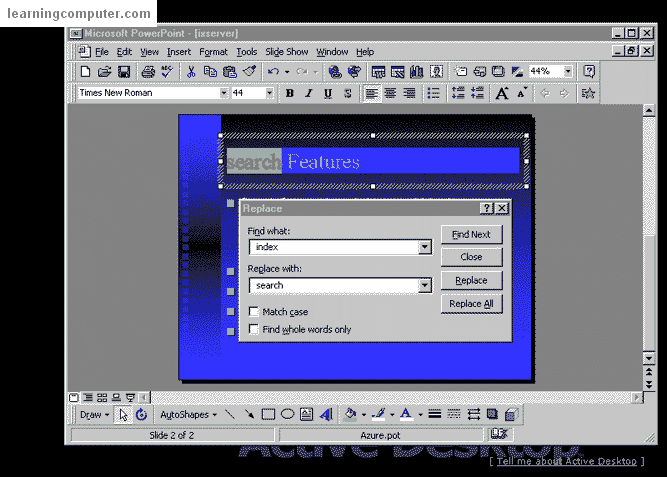Toggle Underline formatting
The width and height of the screenshot is (667, 477).
click(x=328, y=93)
